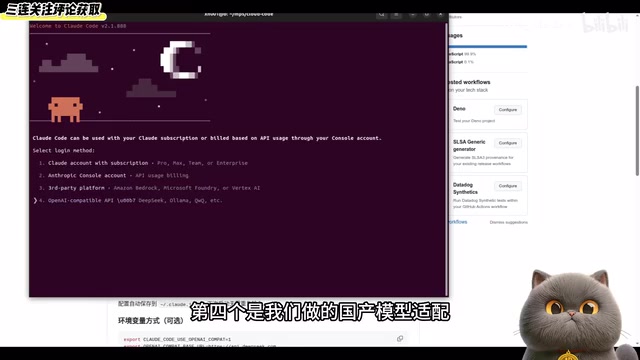The width and height of the screenshot is (640, 360).
Task: Click the 'Welcome to Claude Code' header text
Action: [78, 26]
